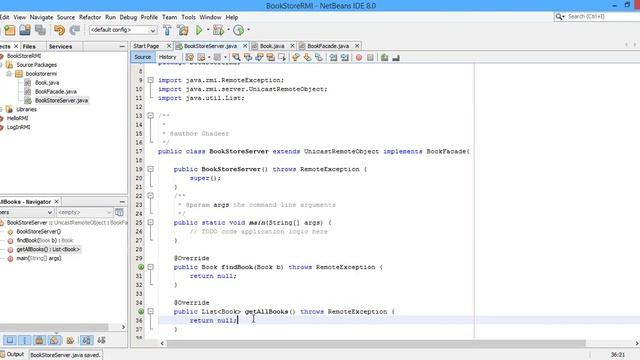Open the Profile Project dropdown arrow
Screen dimensions: 640x360
[x=249, y=30]
